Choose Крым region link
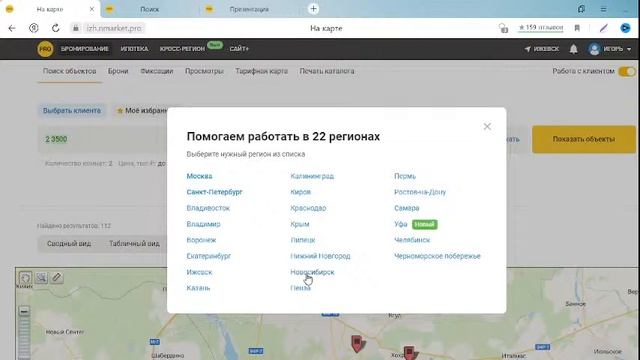The image size is (640, 360). tap(300, 224)
